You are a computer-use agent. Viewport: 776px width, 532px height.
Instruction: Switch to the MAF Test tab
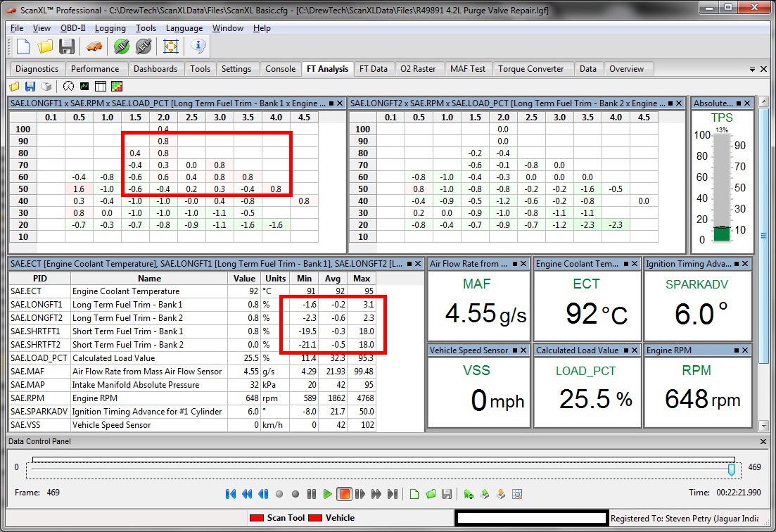click(468, 69)
